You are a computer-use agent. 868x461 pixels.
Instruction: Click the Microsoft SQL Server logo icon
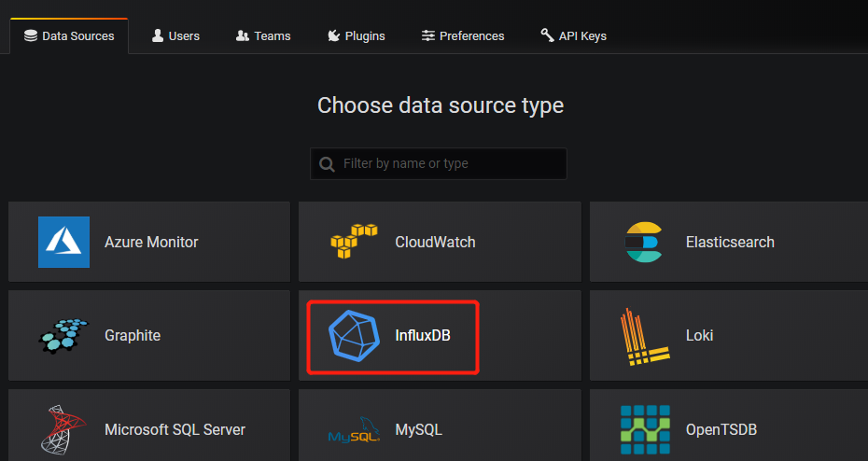tap(63, 429)
